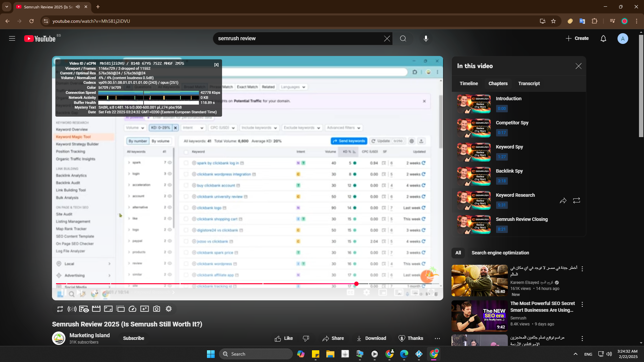
Task: Like the Semrush Review video
Action: point(284,339)
